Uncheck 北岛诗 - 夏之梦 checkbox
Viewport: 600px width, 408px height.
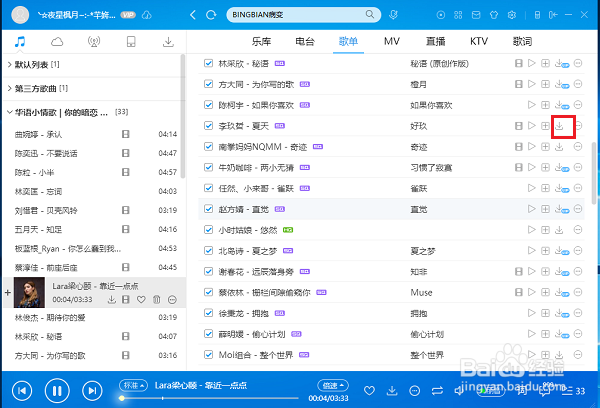(x=208, y=251)
